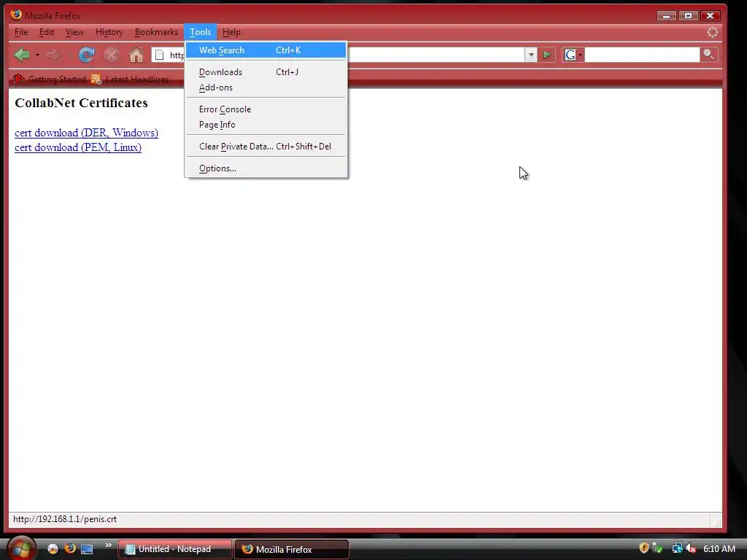Expand the address bar history dropdown
The height and width of the screenshot is (560, 747).
point(531,55)
